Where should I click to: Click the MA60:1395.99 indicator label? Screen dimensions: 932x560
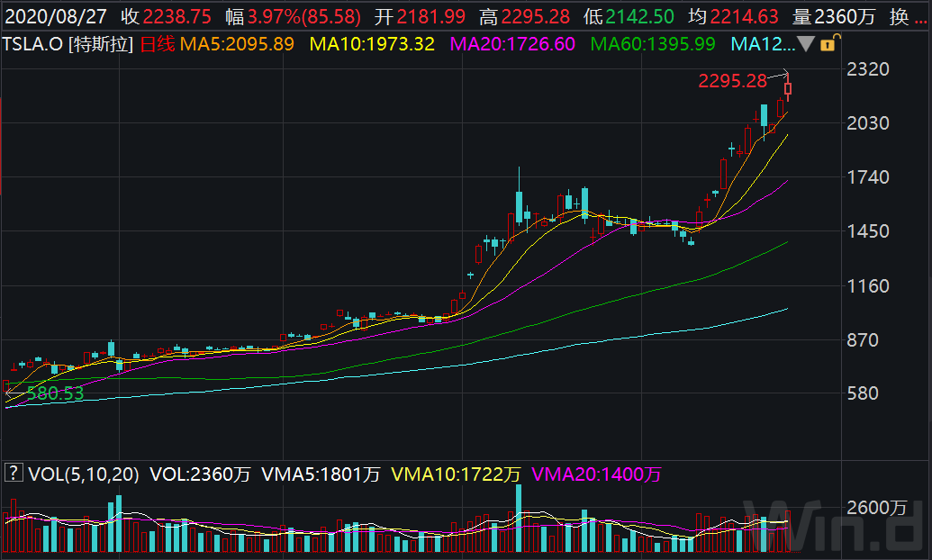pos(653,44)
